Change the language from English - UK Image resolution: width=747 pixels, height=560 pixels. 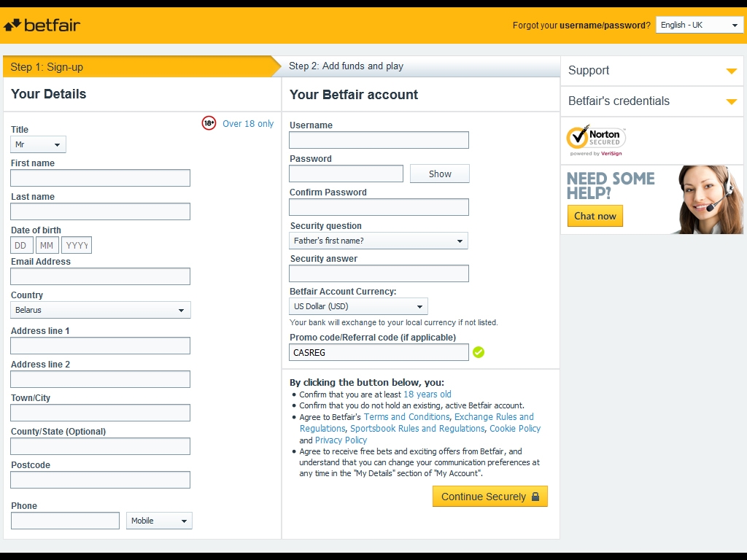point(699,25)
